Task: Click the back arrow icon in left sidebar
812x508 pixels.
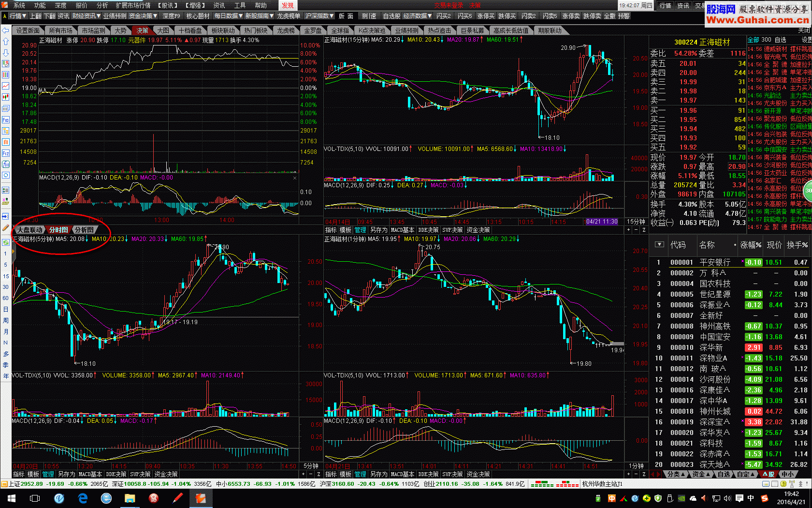Action: pyautogui.click(x=5, y=30)
